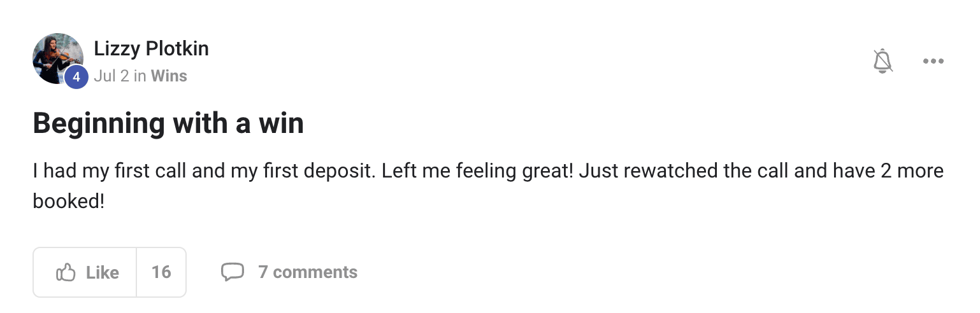Click 'Just rewatched the call' sentence text
Image resolution: width=980 pixels, height=313 pixels.
tap(681, 171)
